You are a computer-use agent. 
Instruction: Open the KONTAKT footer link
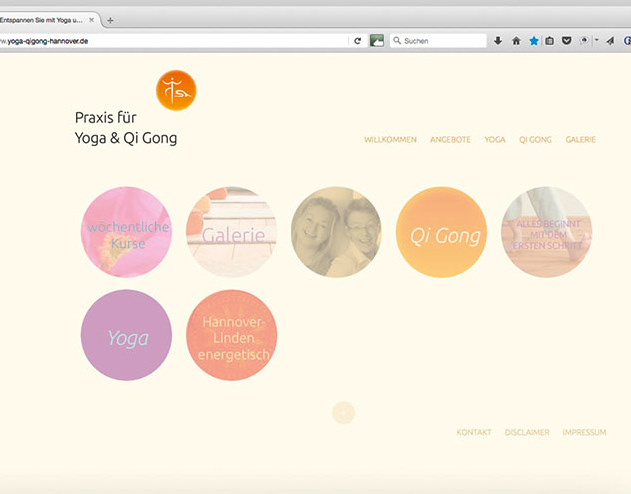pyautogui.click(x=474, y=432)
